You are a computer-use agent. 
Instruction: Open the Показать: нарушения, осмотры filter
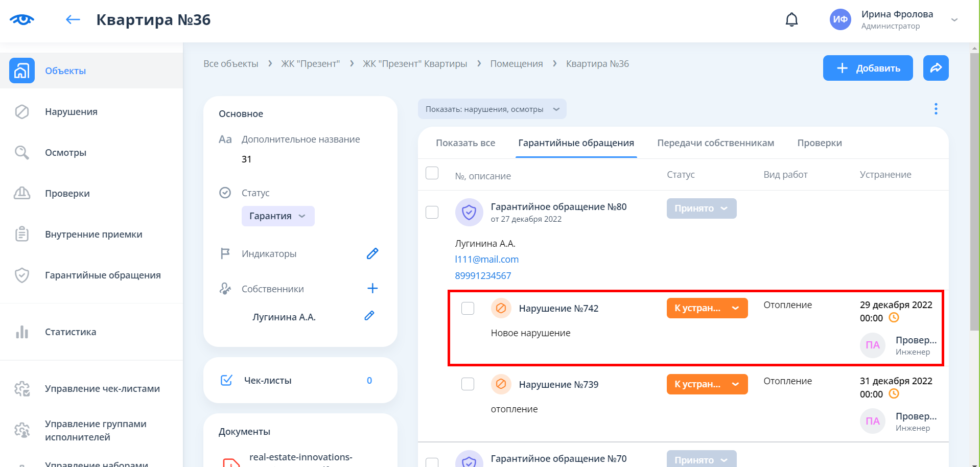click(x=492, y=109)
